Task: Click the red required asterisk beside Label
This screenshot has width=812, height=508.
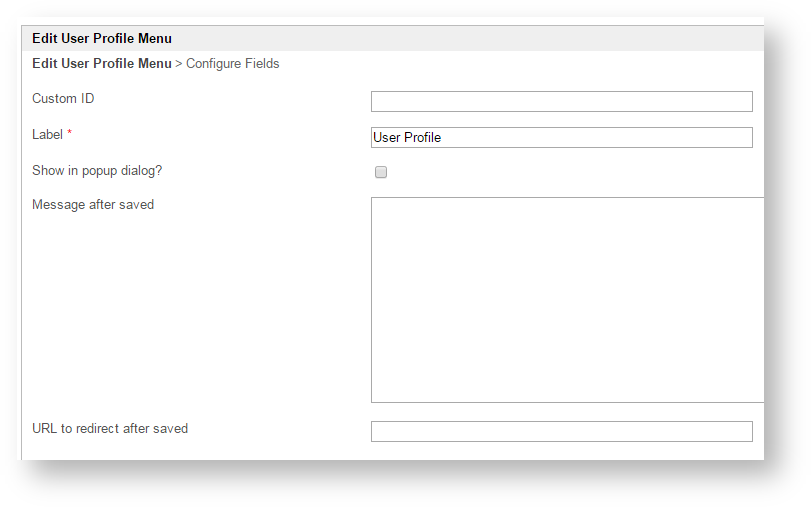Action: point(70,134)
